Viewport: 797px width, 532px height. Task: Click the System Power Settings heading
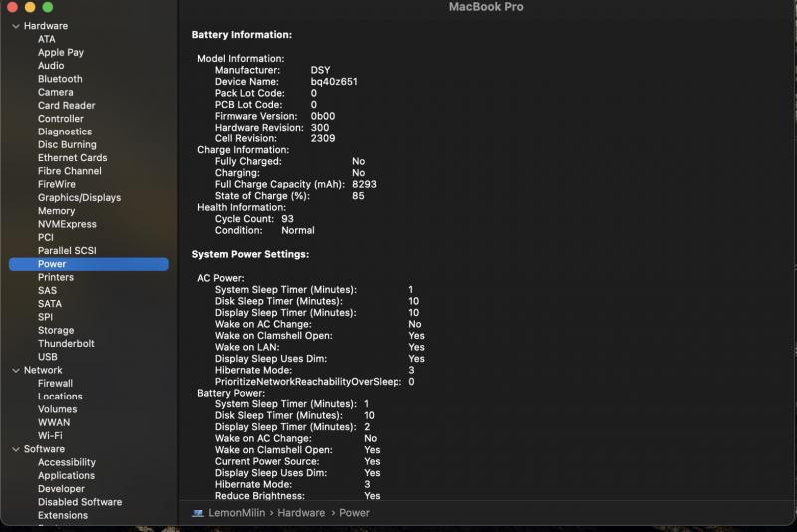251,254
